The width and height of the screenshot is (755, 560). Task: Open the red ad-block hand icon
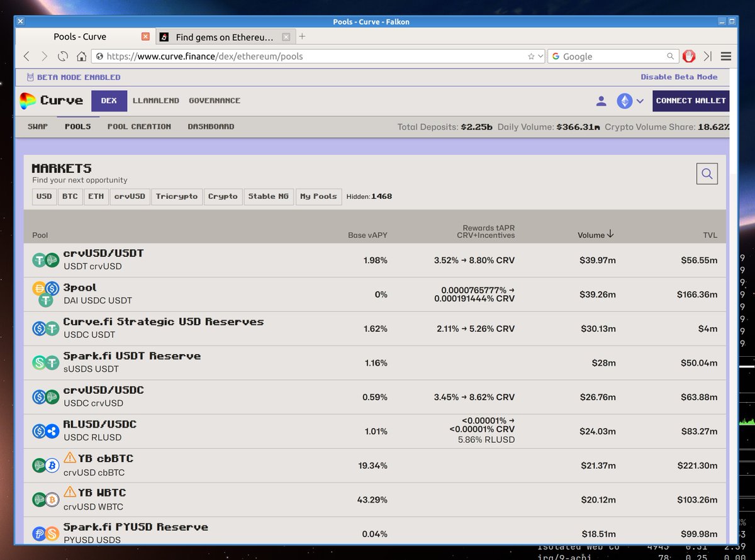(x=690, y=56)
